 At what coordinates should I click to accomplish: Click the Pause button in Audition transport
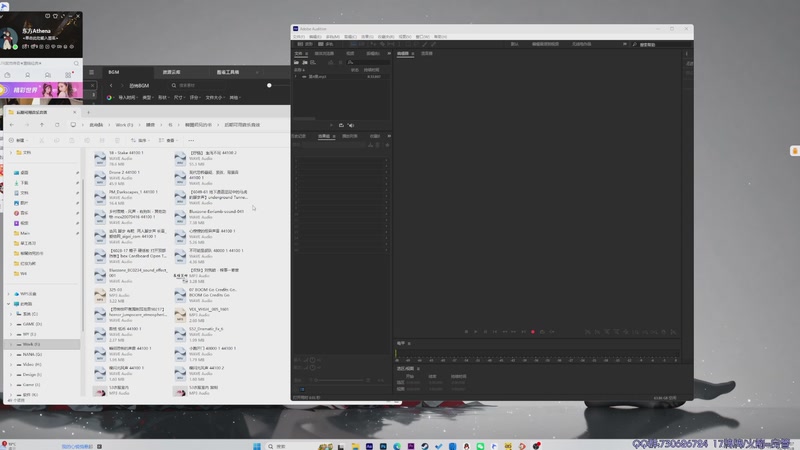point(485,332)
